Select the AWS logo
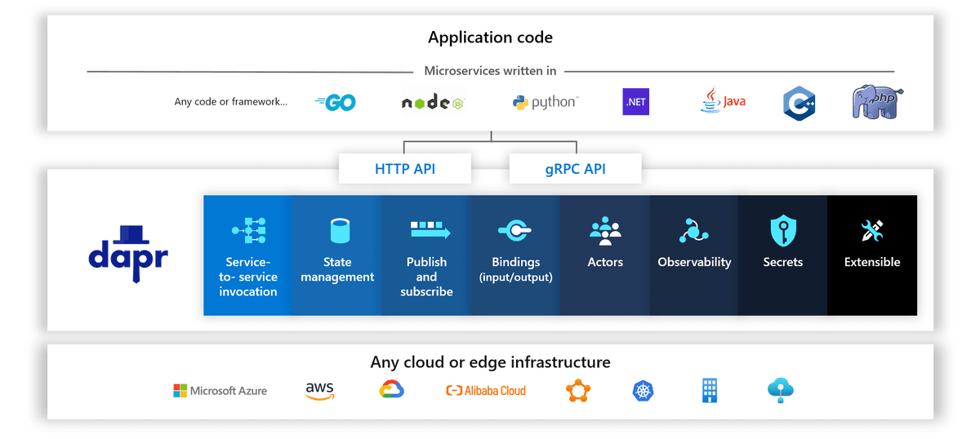Image resolution: width=980 pixels, height=439 pixels. (320, 392)
